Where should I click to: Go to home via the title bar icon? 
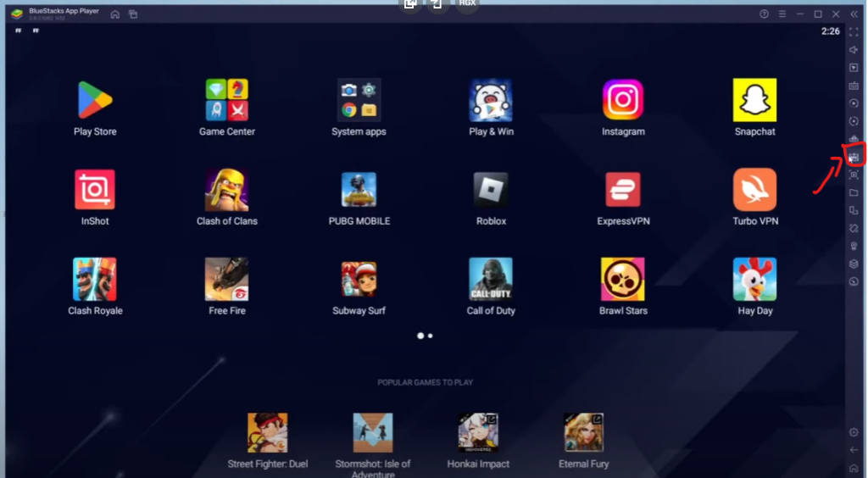click(114, 14)
